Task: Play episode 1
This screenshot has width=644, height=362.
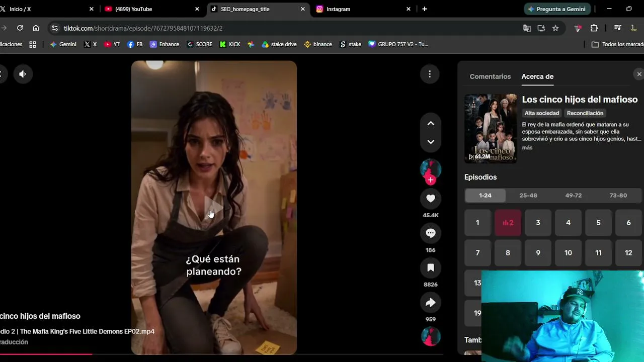Action: 477,223
